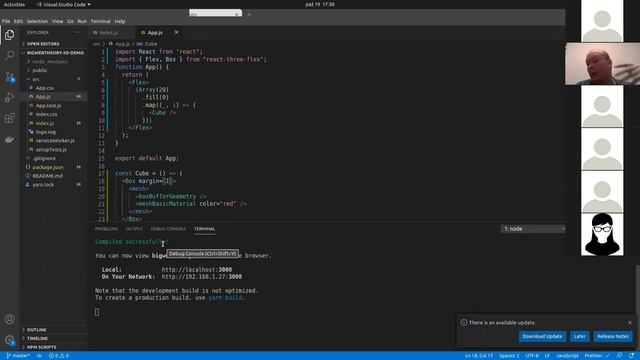Image resolution: width=640 pixels, height=360 pixels.
Task: Open setupTests.js in the file tree
Action: pyautogui.click(x=51, y=149)
